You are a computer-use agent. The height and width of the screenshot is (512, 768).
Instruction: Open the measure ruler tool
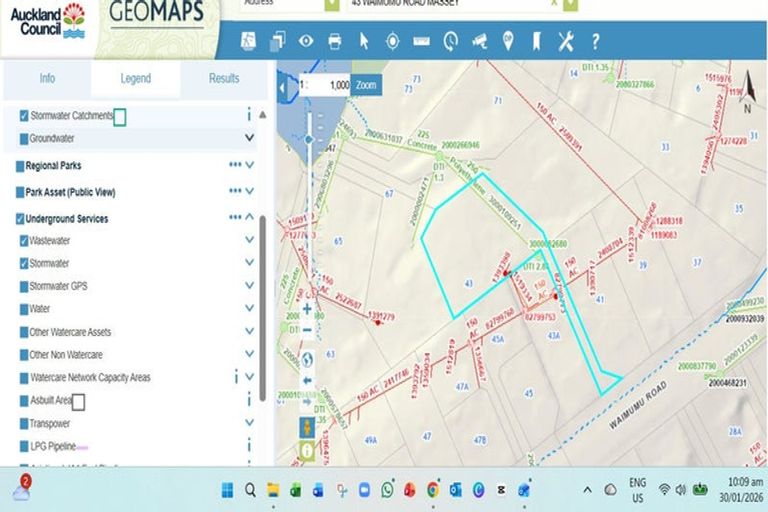[x=421, y=41]
